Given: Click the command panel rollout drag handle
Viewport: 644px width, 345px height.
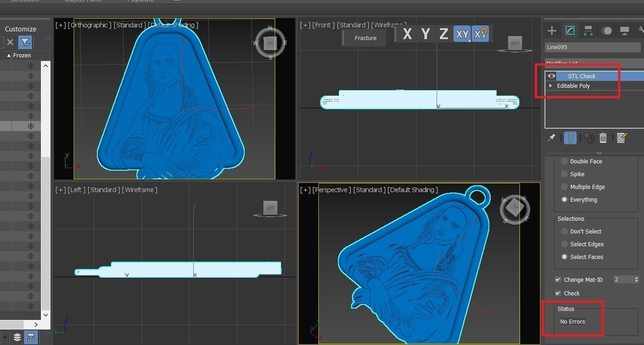Looking at the screenshot, I should (x=599, y=153).
